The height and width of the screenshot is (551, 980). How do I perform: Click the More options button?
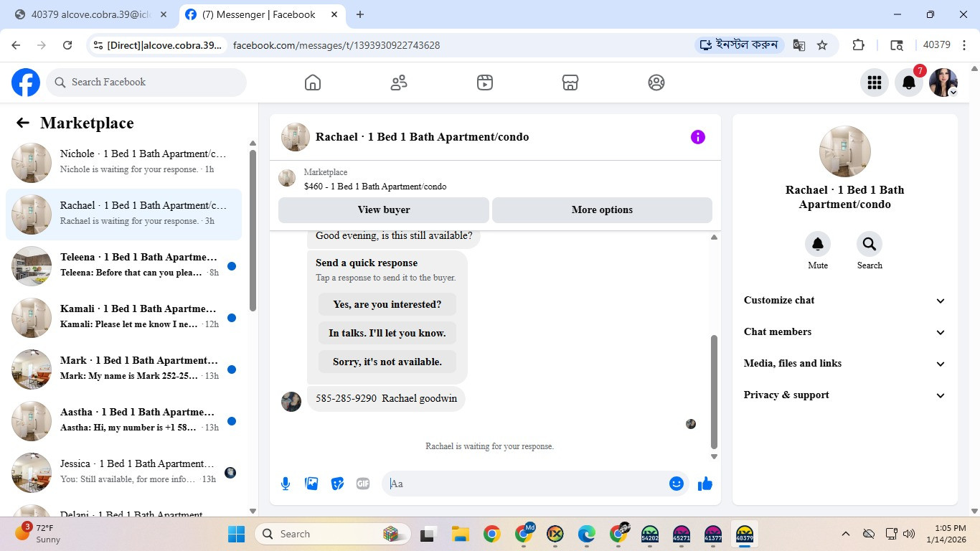[602, 210]
